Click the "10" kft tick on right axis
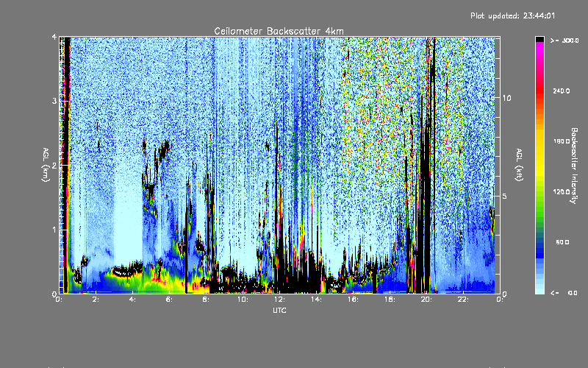 click(506, 98)
